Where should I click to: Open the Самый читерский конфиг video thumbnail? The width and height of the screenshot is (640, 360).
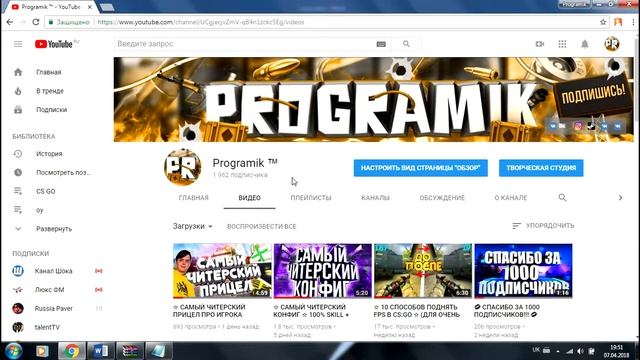[x=322, y=271]
